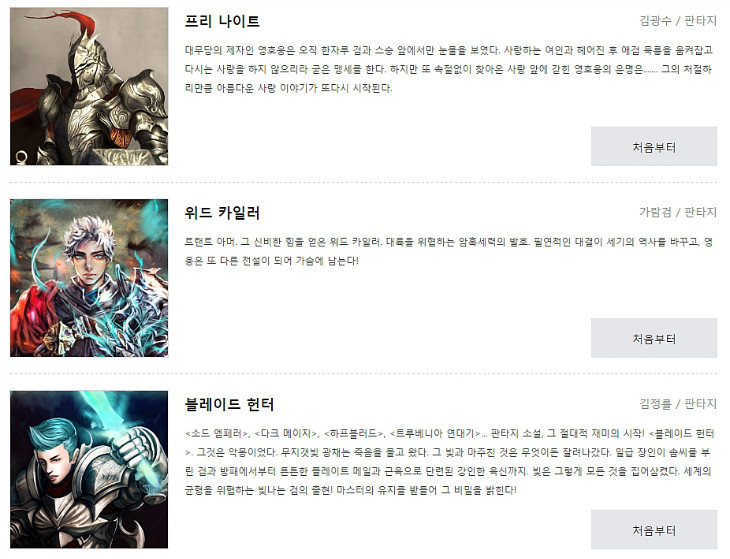Click the 프리 나이트 description paragraph
The image size is (730, 559).
(x=449, y=69)
